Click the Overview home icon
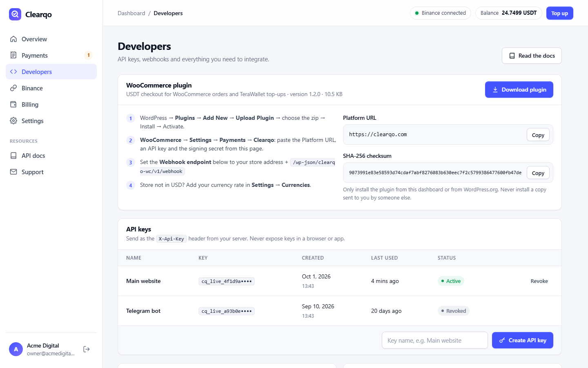 tap(13, 39)
